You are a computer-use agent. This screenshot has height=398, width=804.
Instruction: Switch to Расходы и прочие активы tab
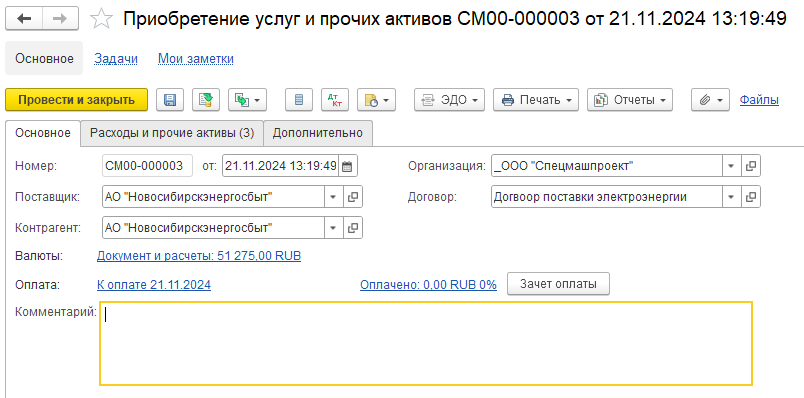tap(172, 133)
